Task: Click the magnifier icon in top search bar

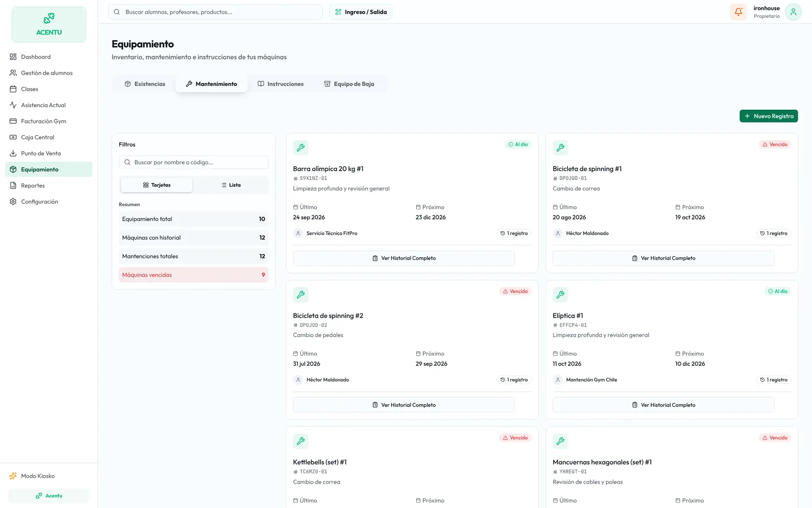Action: 117,12
